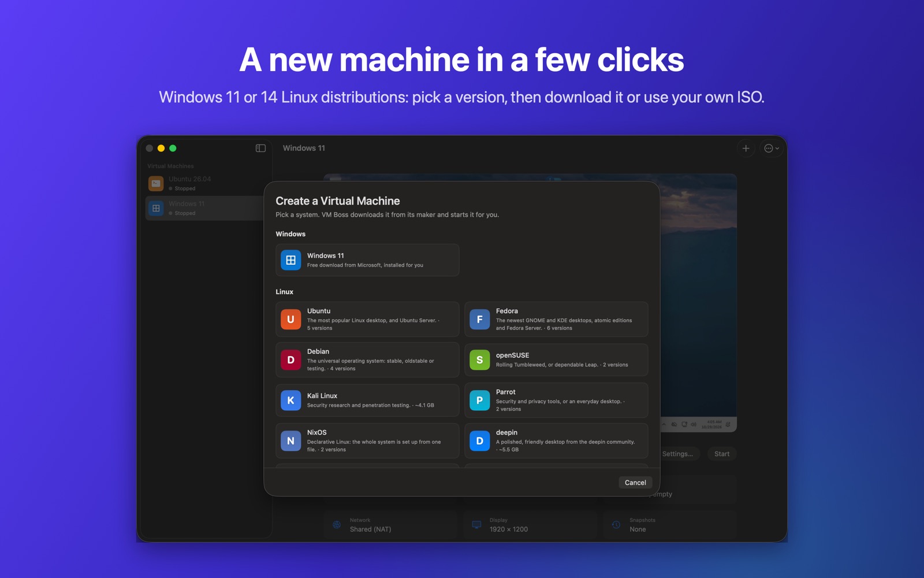
Task: Click the NixOS 'N' icon
Action: click(290, 440)
